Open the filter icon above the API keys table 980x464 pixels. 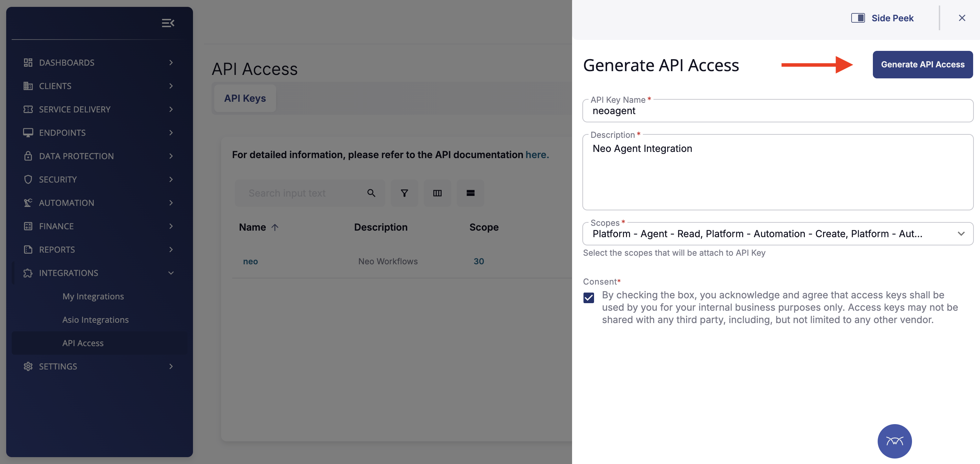pyautogui.click(x=404, y=193)
